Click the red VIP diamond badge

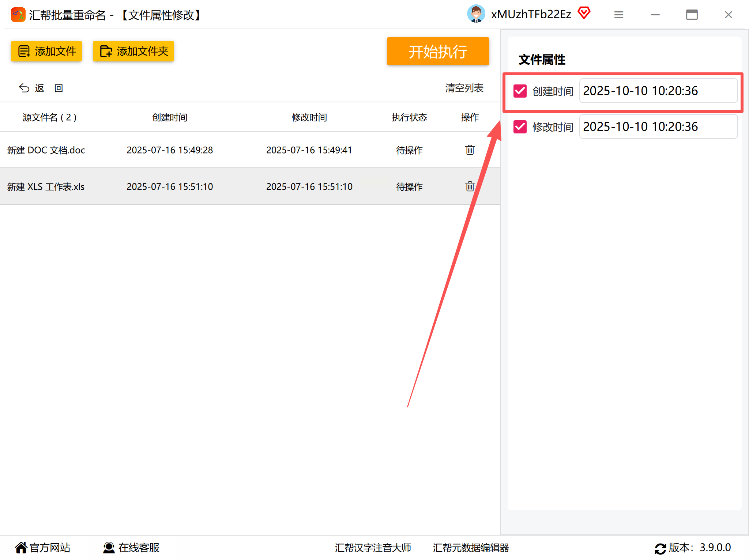coord(584,13)
